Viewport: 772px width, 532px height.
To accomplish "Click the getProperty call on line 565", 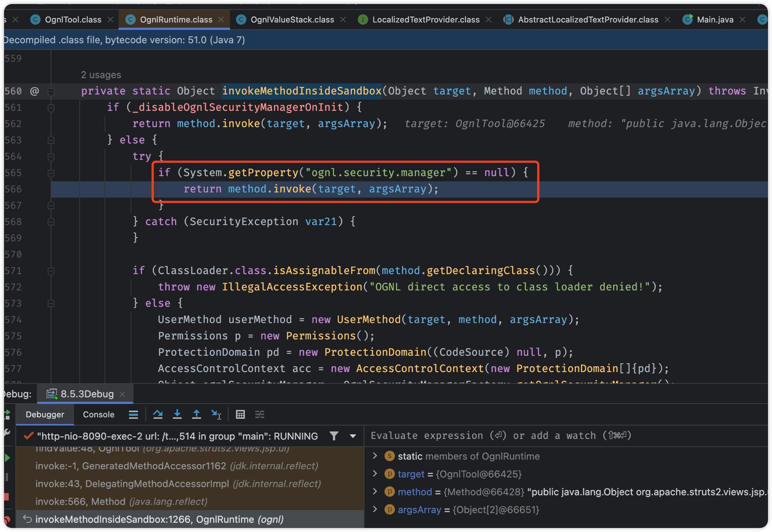I will tap(263, 173).
